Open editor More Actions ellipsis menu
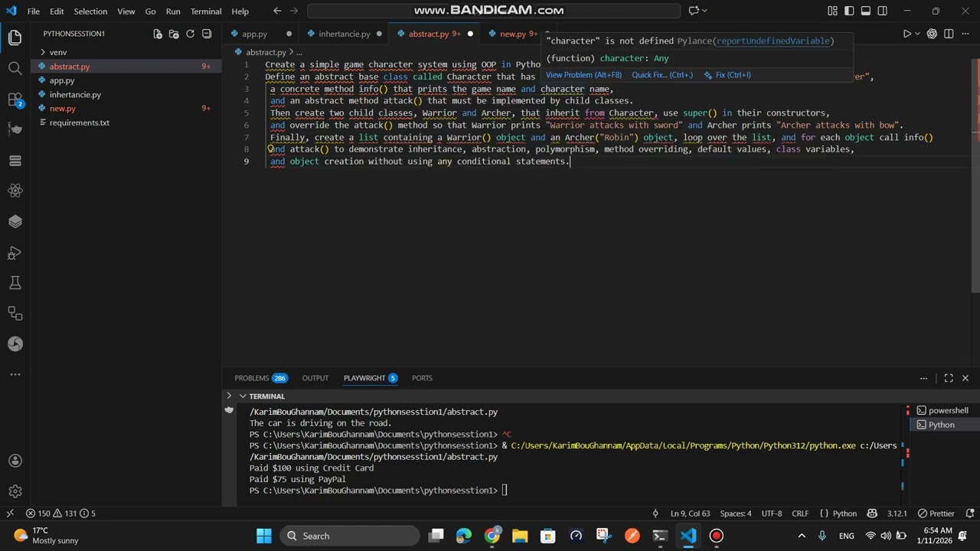Image resolution: width=980 pixels, height=551 pixels. (965, 34)
